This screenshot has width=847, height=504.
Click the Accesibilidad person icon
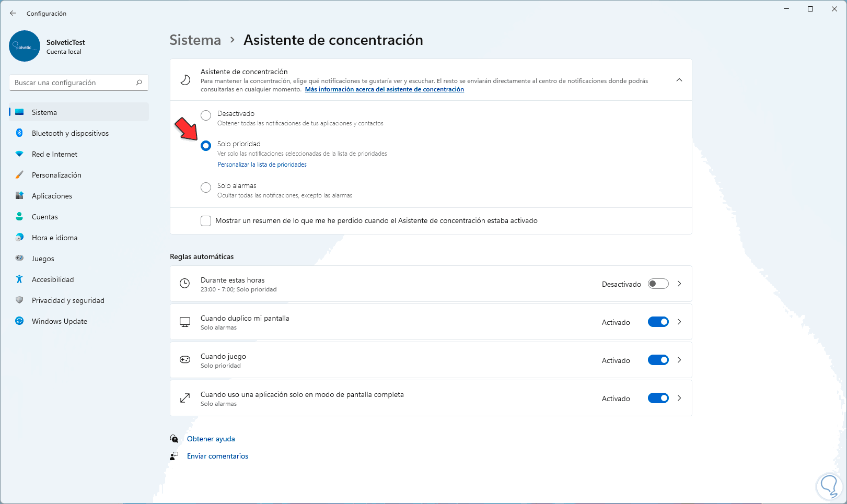click(19, 279)
